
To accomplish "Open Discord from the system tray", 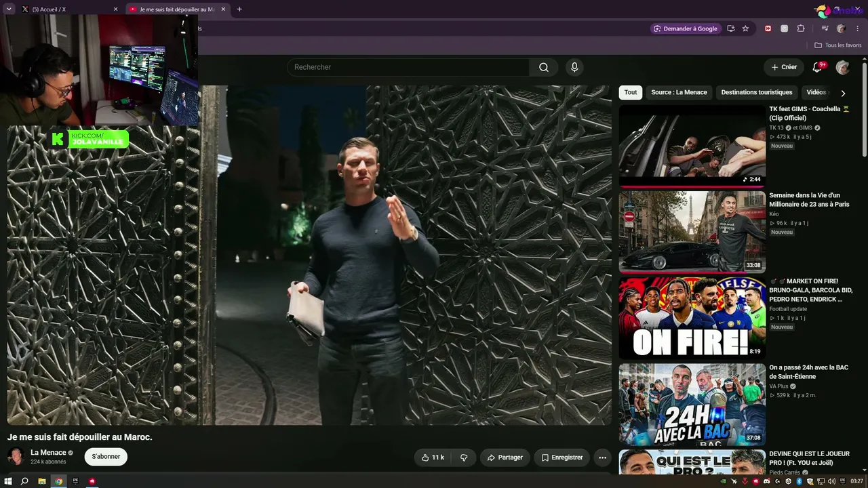I will point(766,481).
